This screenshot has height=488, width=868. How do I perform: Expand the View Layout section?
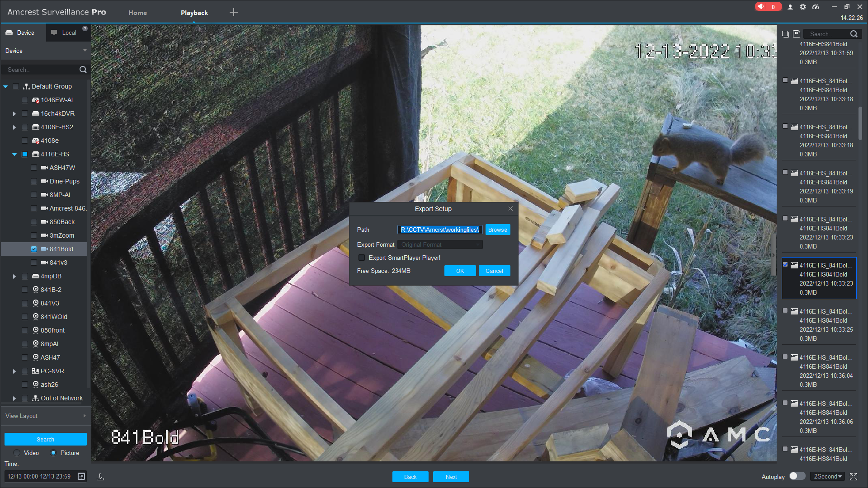click(x=46, y=416)
